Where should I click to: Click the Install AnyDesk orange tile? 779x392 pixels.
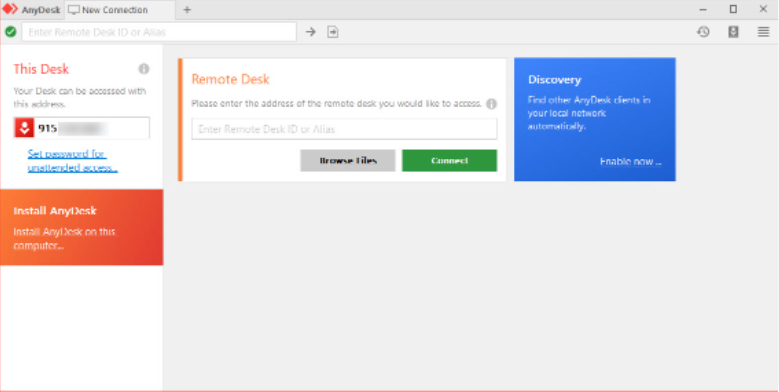tap(81, 227)
